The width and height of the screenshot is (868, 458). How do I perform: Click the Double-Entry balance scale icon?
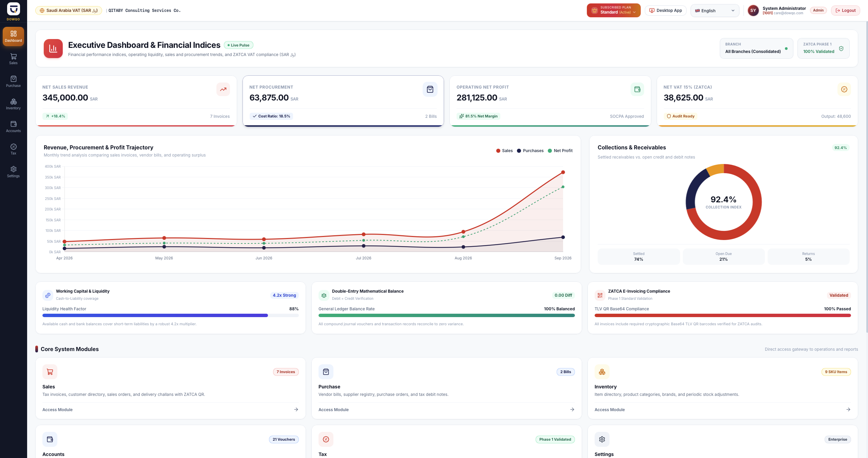coord(324,295)
